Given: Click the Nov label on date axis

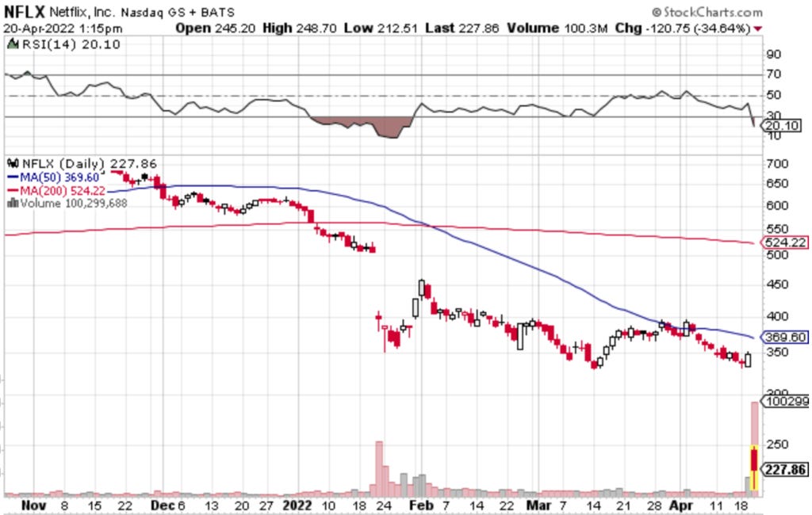Looking at the screenshot, I should [x=33, y=505].
